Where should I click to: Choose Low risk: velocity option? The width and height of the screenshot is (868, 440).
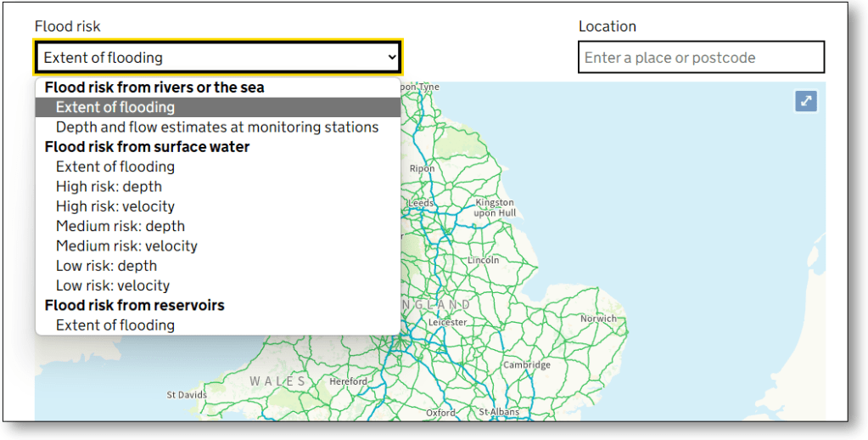click(x=113, y=285)
